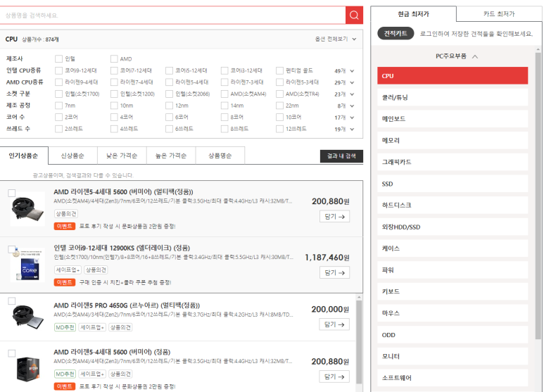Open the 현금 최저가 tab
This screenshot has width=544, height=392.
point(413,14)
